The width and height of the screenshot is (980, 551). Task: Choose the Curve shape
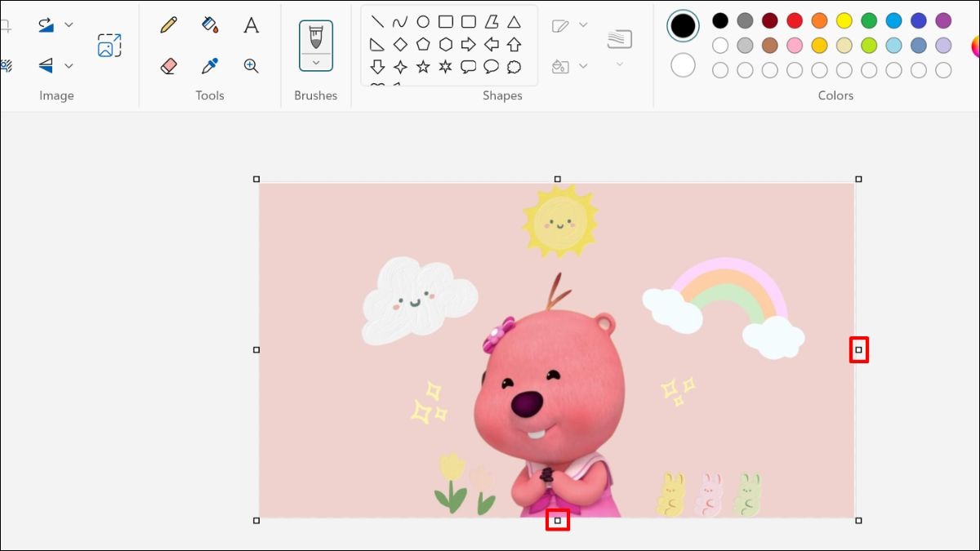(400, 22)
